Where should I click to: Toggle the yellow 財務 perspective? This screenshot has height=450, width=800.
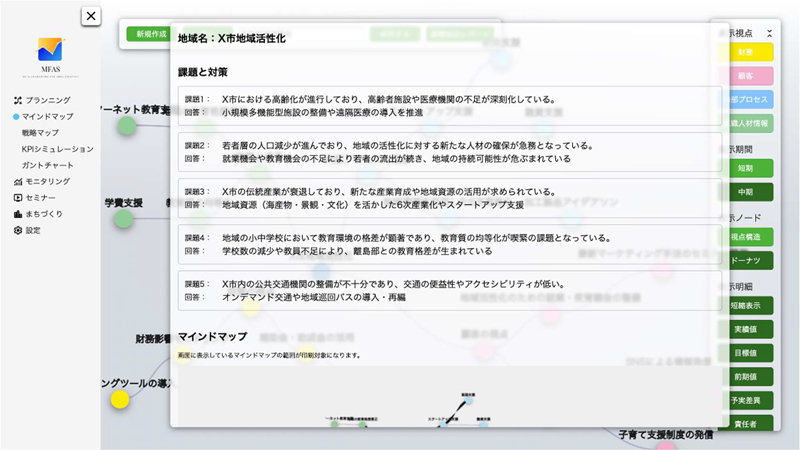point(745,53)
